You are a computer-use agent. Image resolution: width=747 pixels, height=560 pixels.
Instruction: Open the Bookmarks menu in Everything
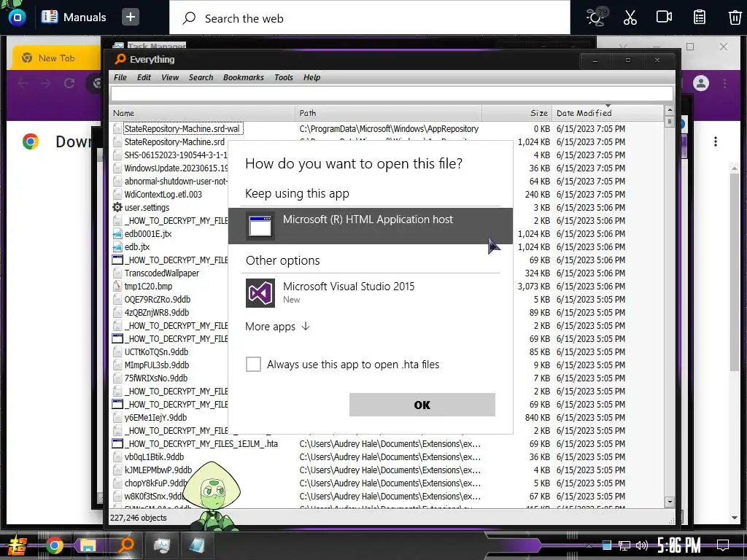point(243,77)
